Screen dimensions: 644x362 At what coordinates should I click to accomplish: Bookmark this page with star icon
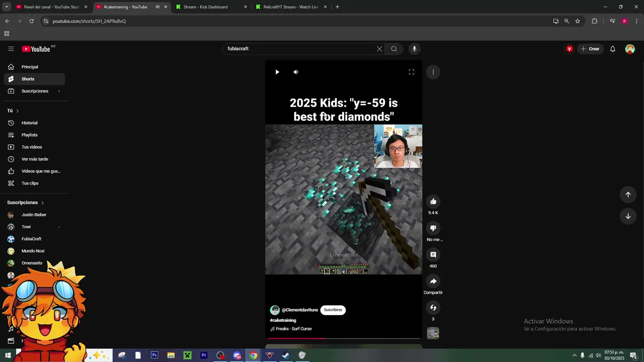click(578, 21)
